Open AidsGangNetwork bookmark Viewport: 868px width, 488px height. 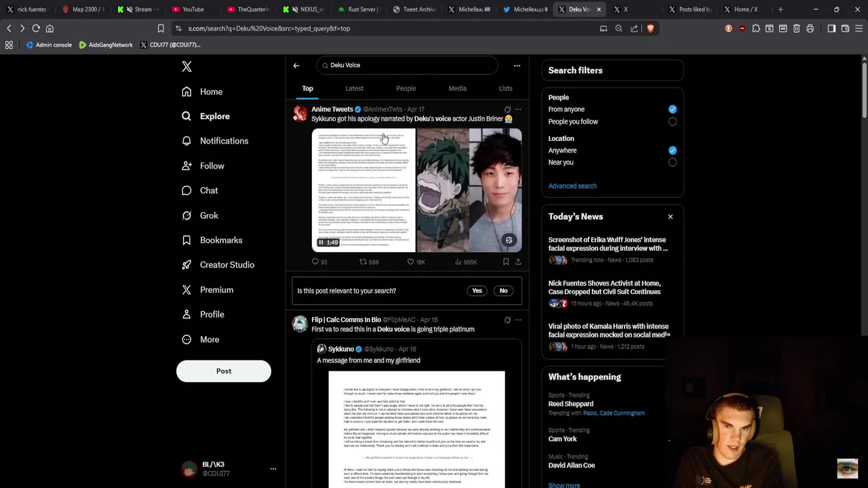(106, 45)
